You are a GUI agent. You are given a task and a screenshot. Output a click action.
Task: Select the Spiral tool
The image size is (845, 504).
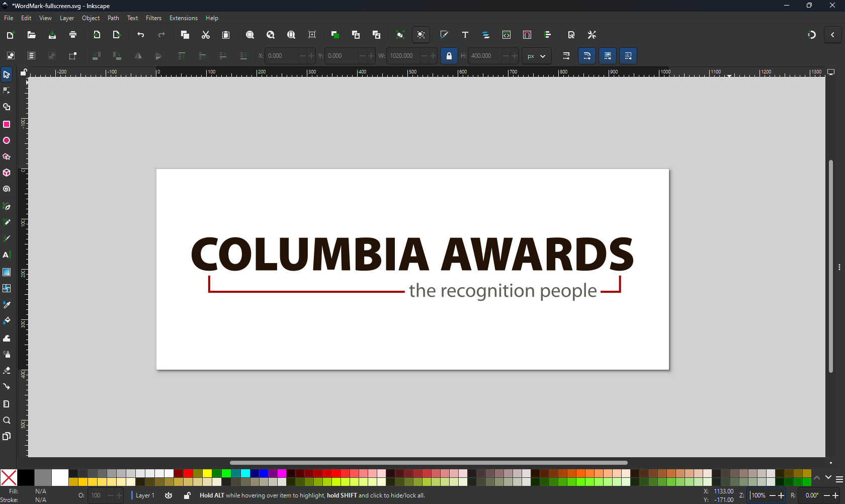(7, 190)
